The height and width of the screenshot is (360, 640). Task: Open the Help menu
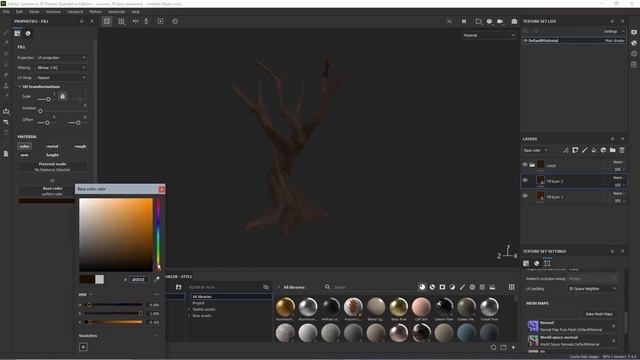136,12
